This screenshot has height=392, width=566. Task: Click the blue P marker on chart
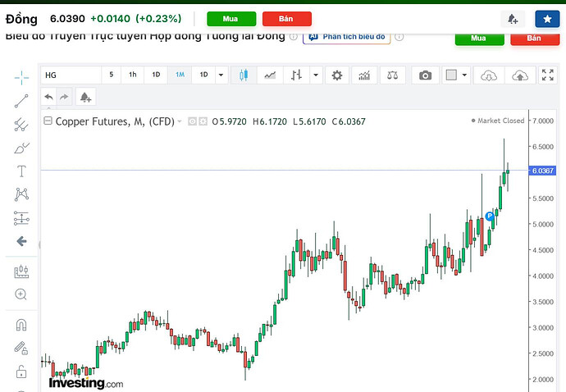pos(490,216)
